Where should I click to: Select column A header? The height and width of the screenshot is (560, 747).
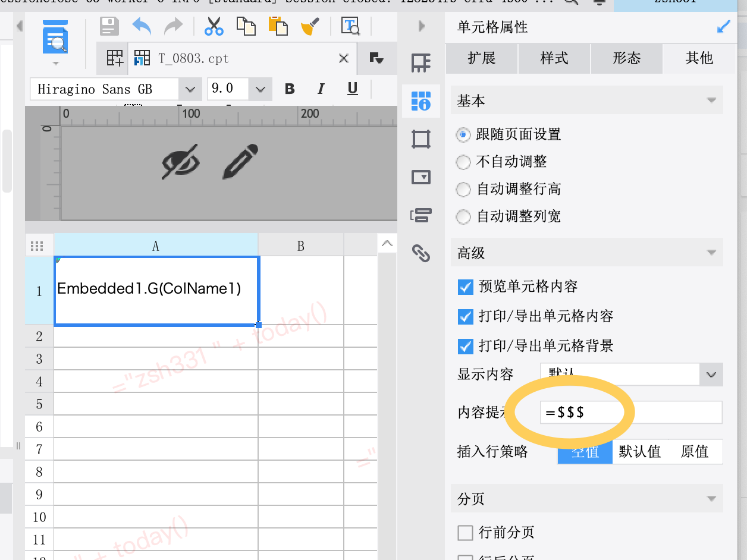(x=156, y=245)
